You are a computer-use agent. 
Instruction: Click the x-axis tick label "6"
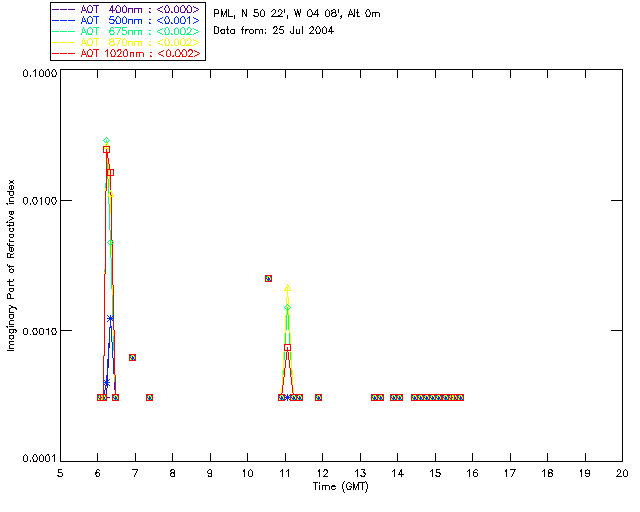(98, 473)
